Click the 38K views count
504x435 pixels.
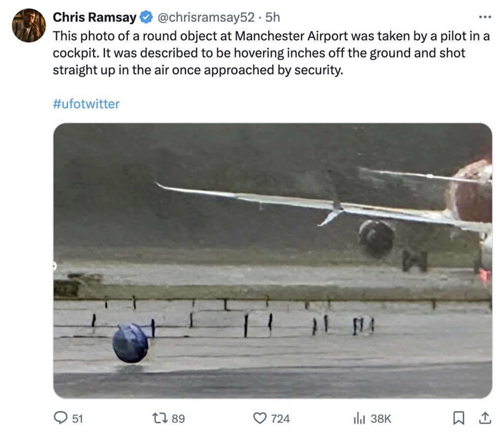[381, 419]
